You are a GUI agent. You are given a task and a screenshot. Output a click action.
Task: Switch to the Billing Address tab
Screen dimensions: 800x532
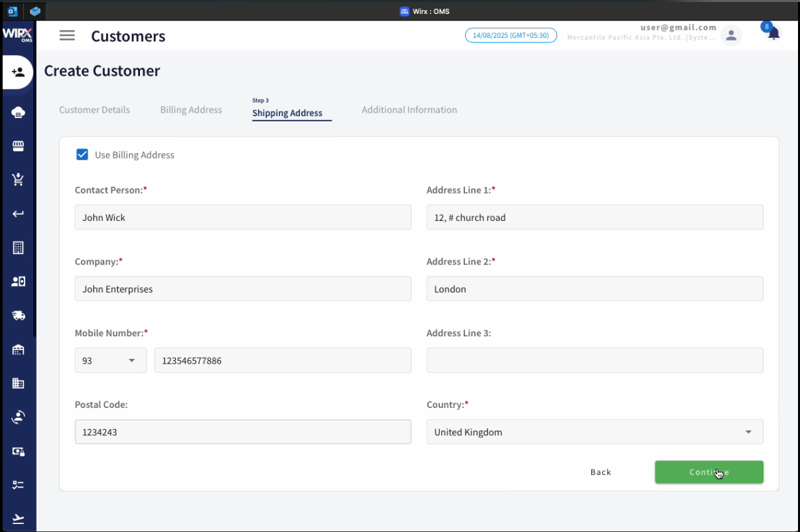coord(190,109)
